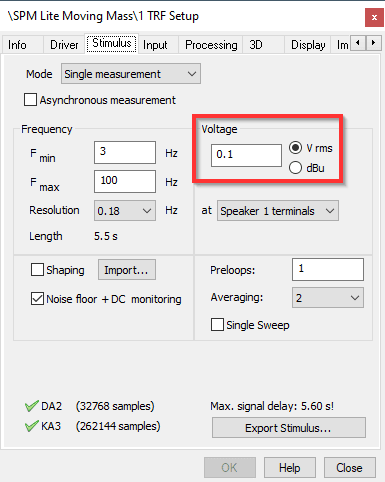This screenshot has height=482, width=385.
Task: Click the Import... button
Action: [x=127, y=270]
